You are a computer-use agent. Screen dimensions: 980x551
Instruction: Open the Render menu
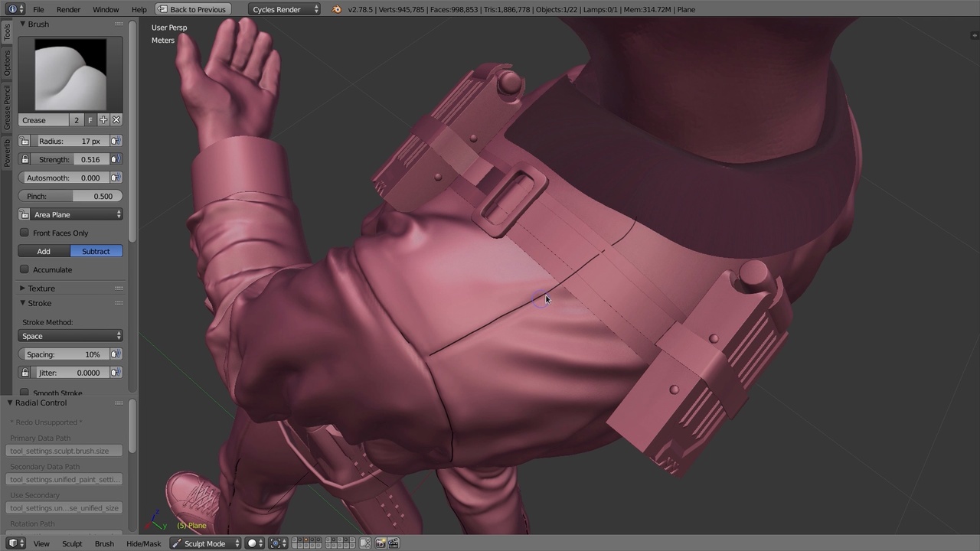click(x=68, y=9)
